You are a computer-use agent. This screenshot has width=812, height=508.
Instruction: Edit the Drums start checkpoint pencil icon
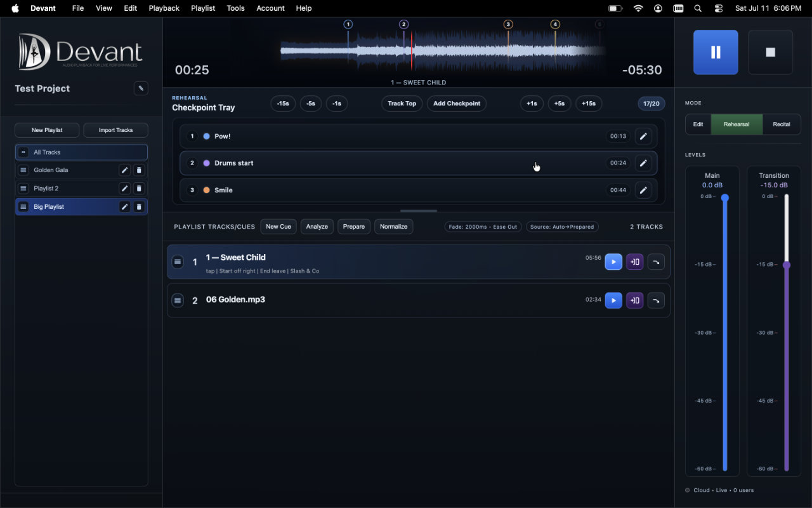643,163
